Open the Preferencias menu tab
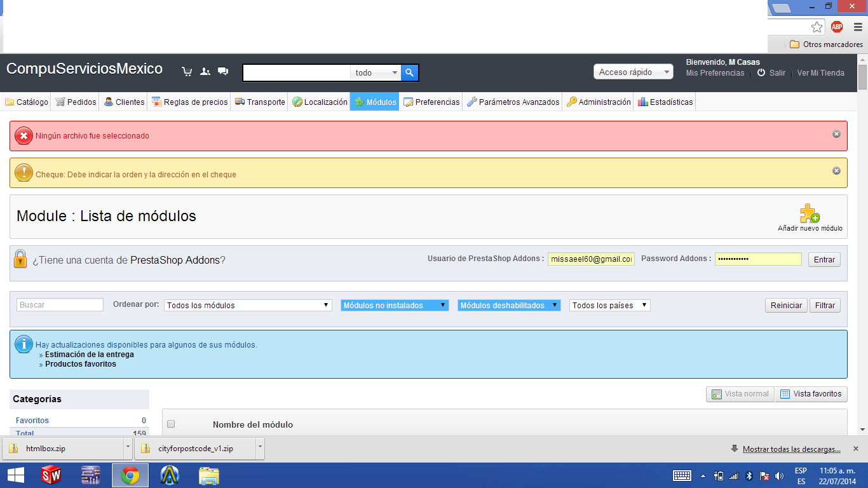868x488 pixels. click(431, 102)
